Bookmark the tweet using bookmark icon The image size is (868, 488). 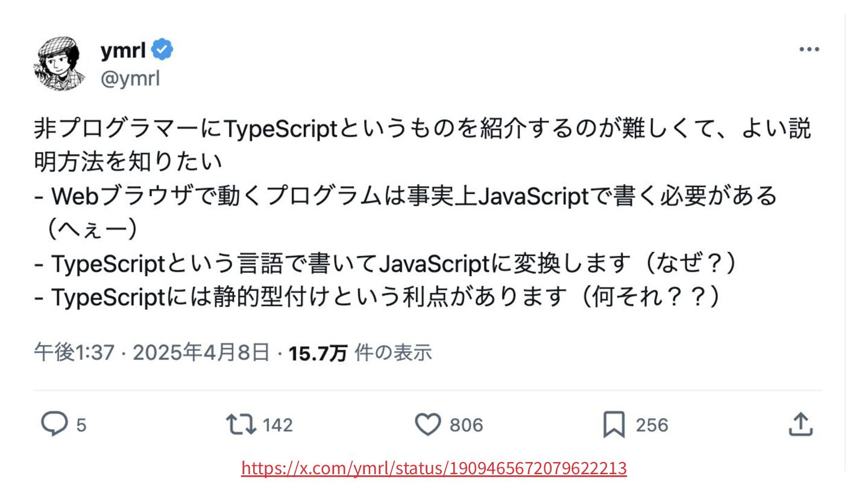point(614,425)
